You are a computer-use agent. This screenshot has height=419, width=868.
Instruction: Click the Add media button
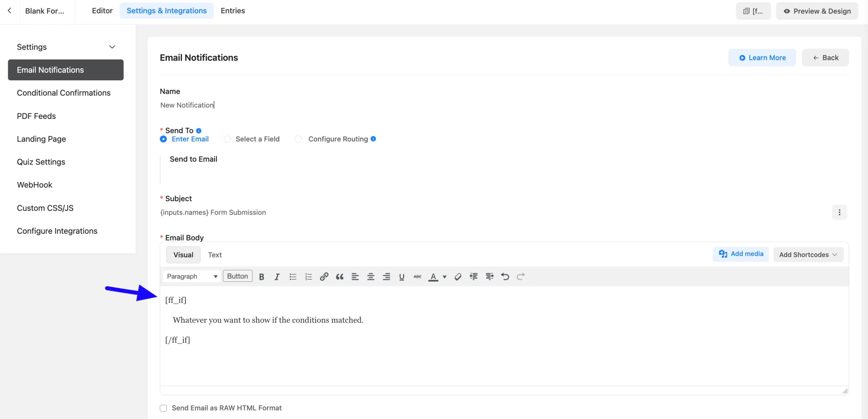click(741, 254)
